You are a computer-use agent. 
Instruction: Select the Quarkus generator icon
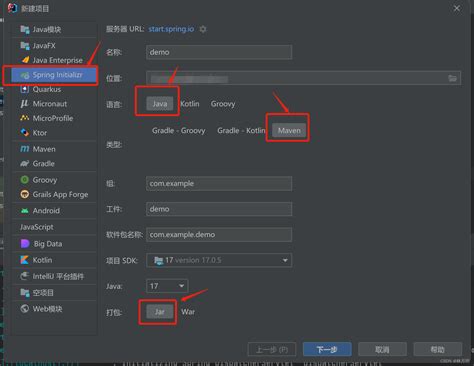(25, 89)
